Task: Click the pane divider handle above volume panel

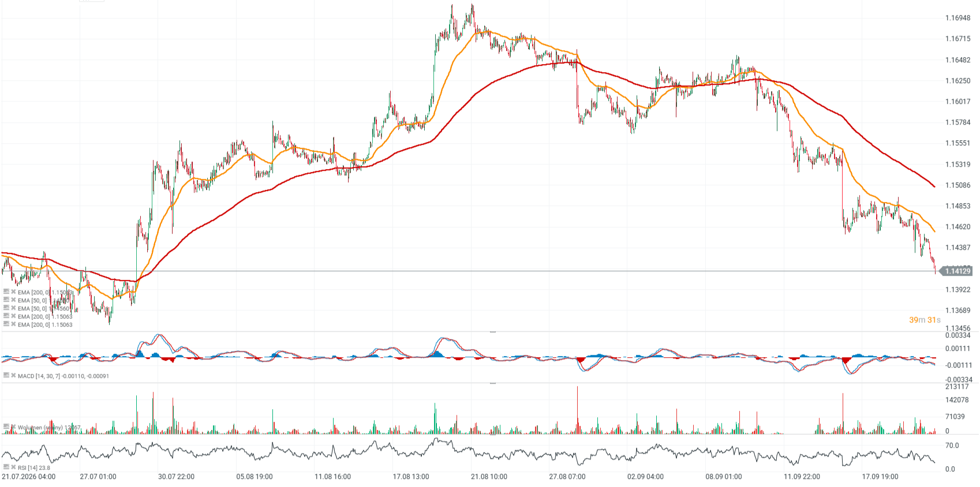Action: click(x=493, y=383)
